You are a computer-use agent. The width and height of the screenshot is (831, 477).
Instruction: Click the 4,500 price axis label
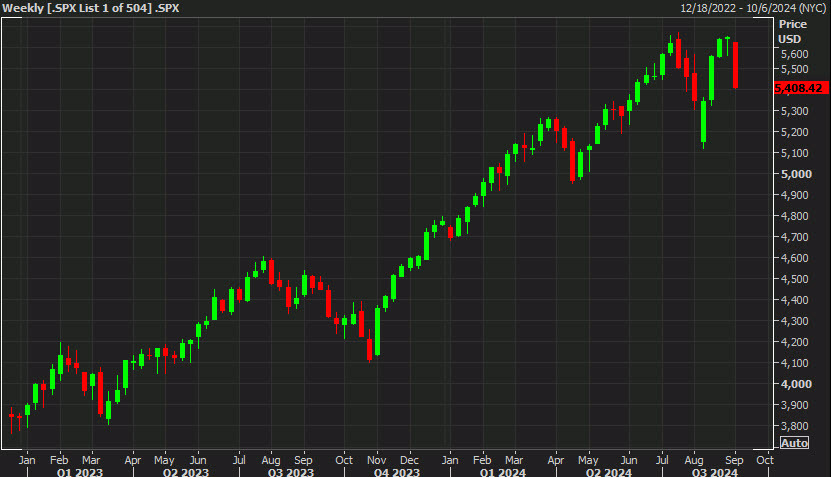coord(793,279)
